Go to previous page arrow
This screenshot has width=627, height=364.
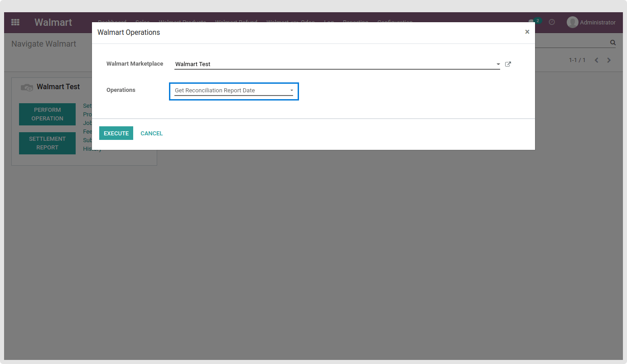(596, 60)
